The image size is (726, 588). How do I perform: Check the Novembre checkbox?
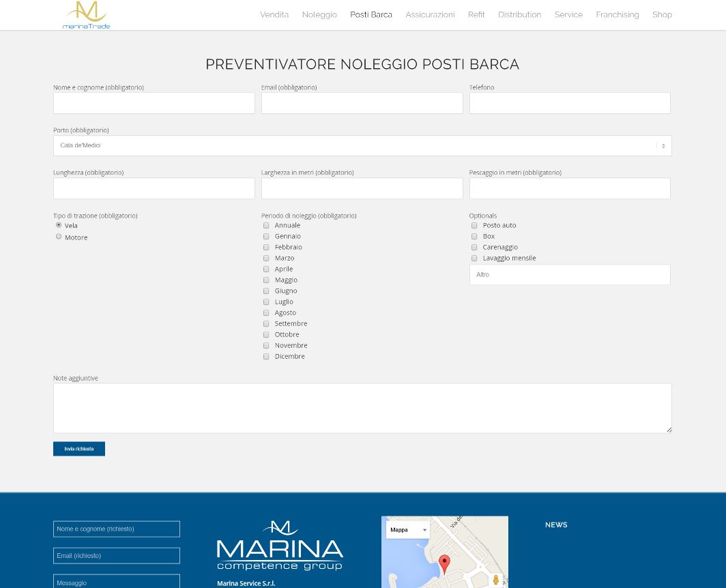click(x=266, y=345)
